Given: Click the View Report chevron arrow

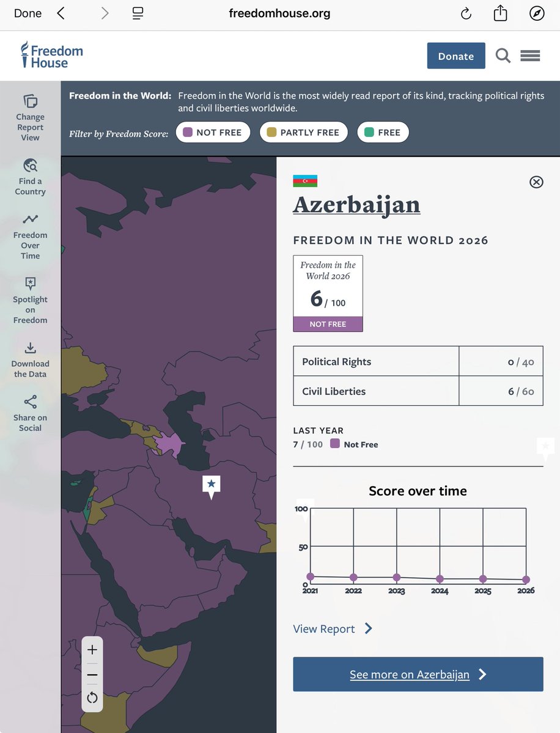Looking at the screenshot, I should coord(369,628).
